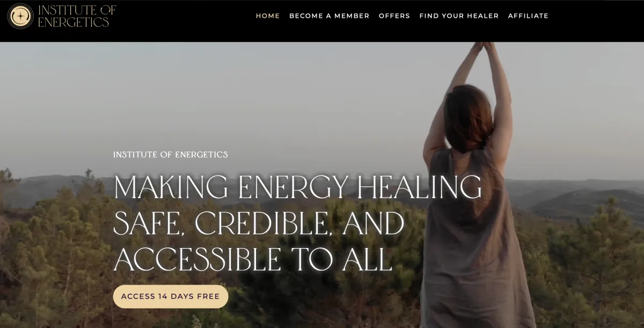Click the word HEALING in the headline
This screenshot has width=644, height=328.
(419, 188)
